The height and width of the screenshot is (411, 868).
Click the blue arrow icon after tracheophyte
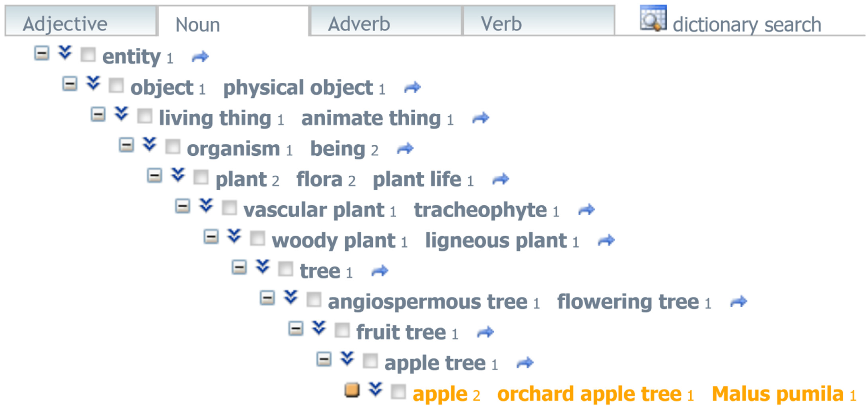[x=586, y=210]
